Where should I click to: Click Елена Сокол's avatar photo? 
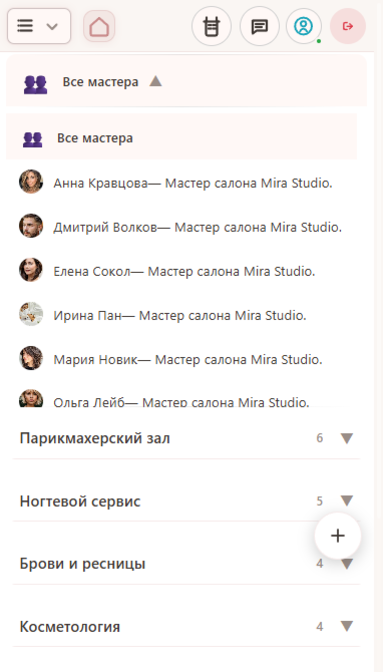[31, 270]
